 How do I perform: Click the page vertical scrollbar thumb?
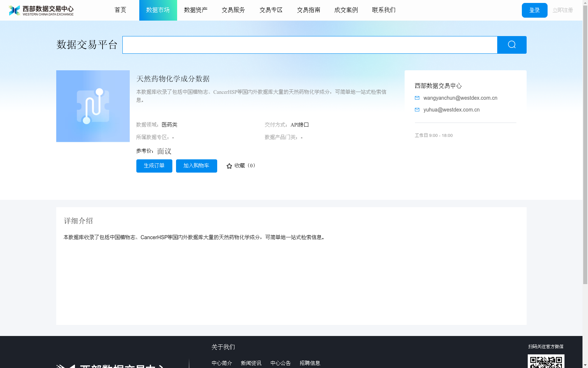pyautogui.click(x=585, y=145)
